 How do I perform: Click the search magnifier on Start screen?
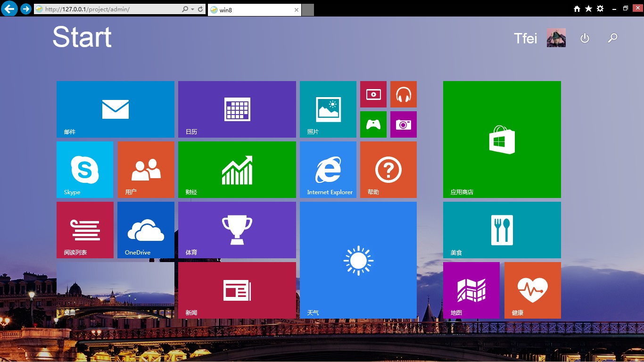612,38
